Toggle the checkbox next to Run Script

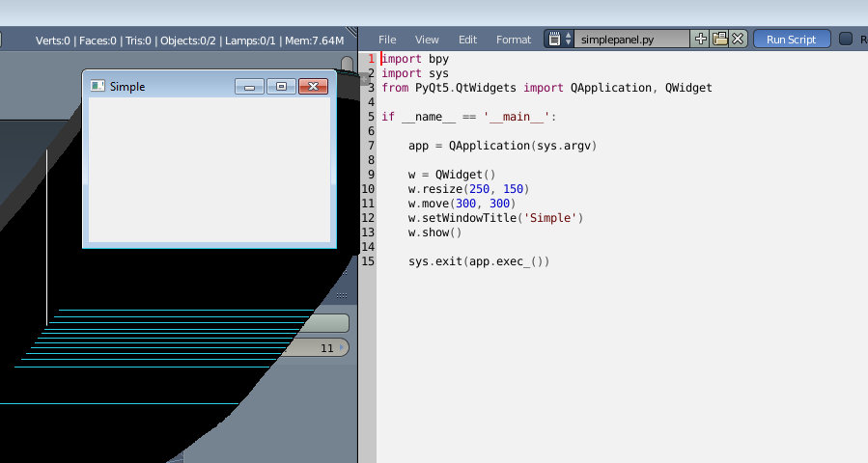tap(846, 40)
